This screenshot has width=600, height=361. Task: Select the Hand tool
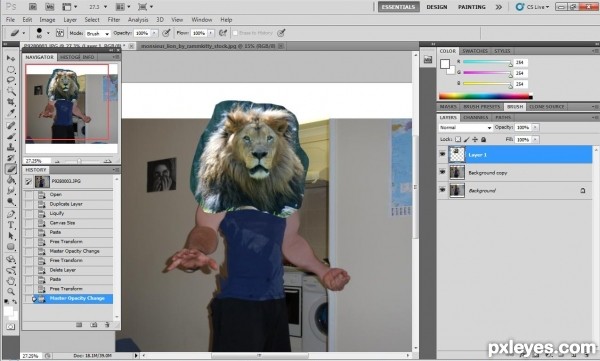tap(11, 281)
